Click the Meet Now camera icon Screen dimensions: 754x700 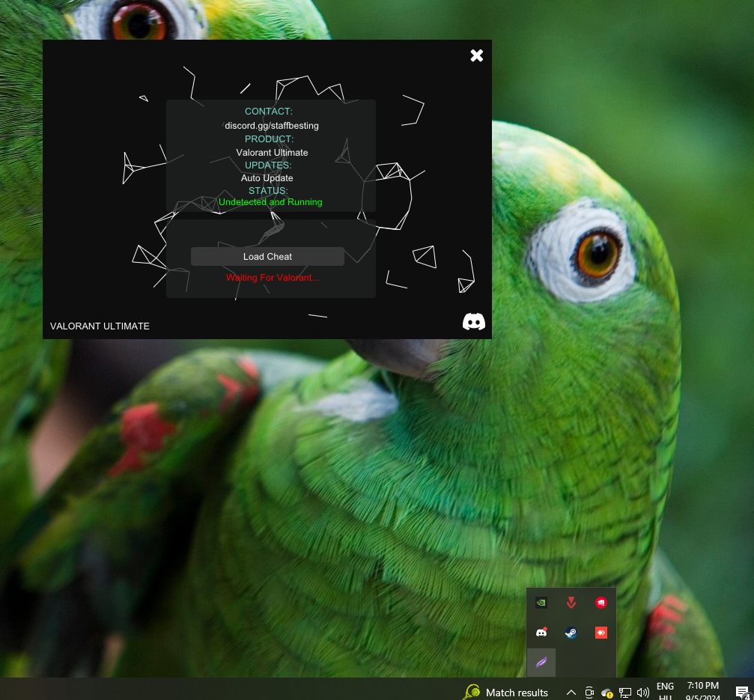pyautogui.click(x=589, y=693)
